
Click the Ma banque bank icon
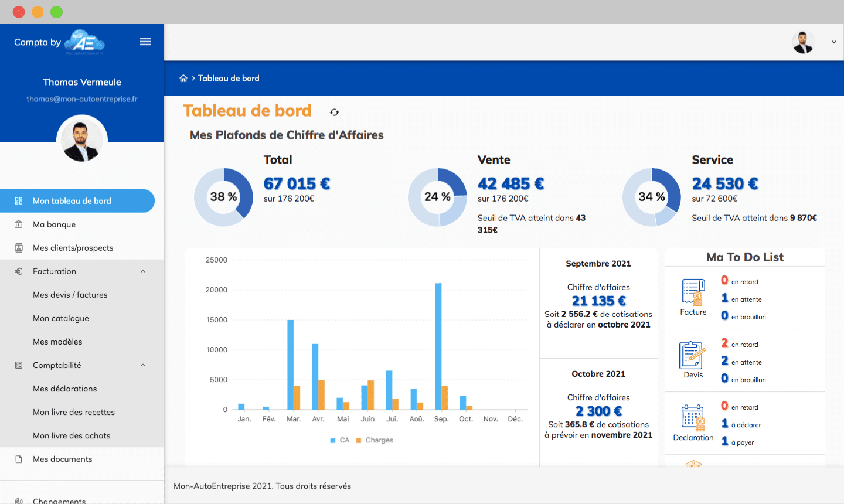tap(19, 224)
